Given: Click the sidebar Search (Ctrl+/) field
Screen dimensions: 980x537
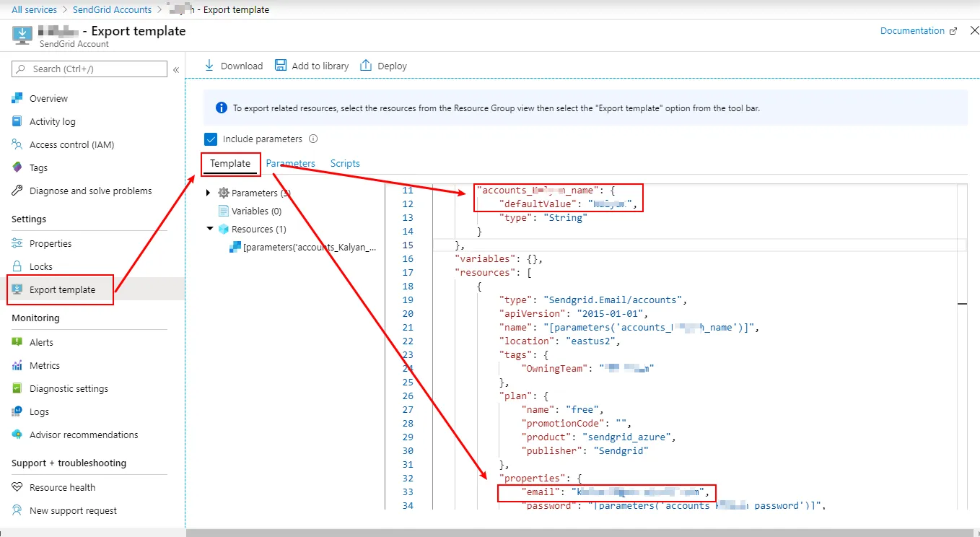Looking at the screenshot, I should click(x=89, y=69).
